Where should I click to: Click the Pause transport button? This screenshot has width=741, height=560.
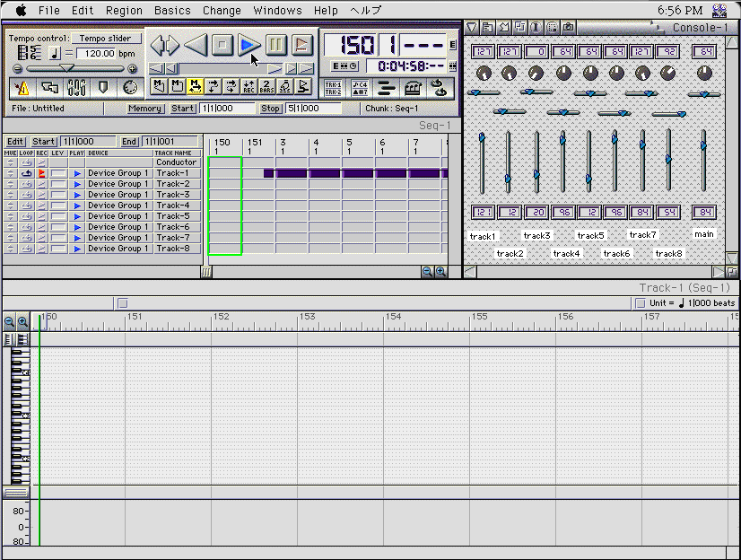pos(276,44)
